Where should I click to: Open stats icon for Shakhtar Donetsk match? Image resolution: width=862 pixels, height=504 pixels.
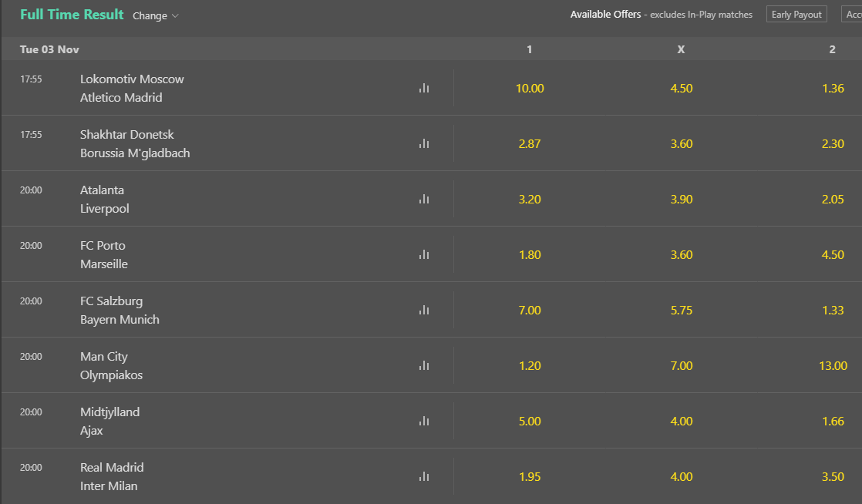[424, 143]
